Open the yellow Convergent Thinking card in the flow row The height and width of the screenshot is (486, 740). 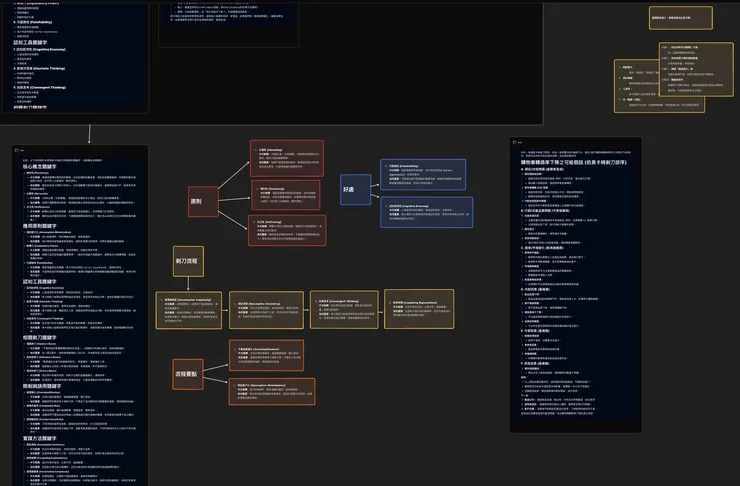point(344,309)
